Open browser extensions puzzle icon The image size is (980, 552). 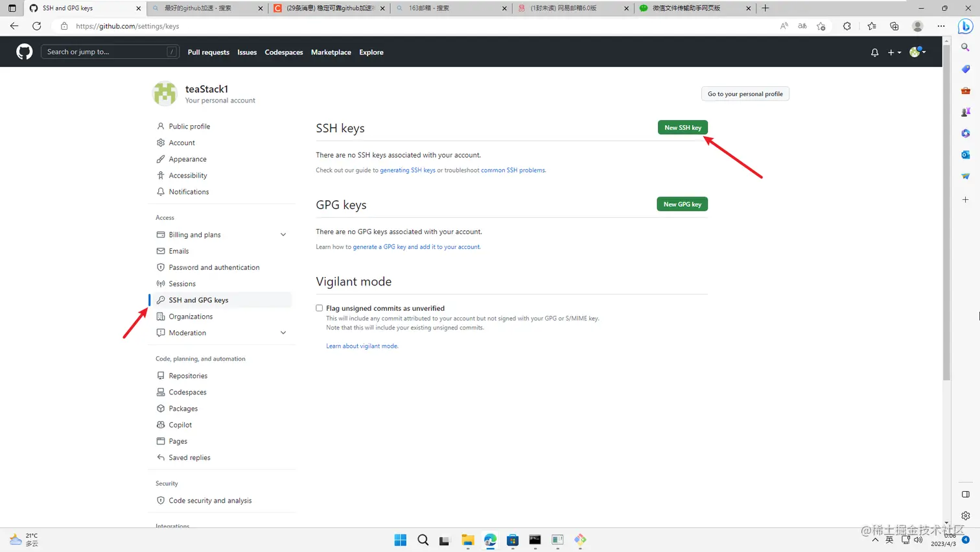pyautogui.click(x=846, y=26)
